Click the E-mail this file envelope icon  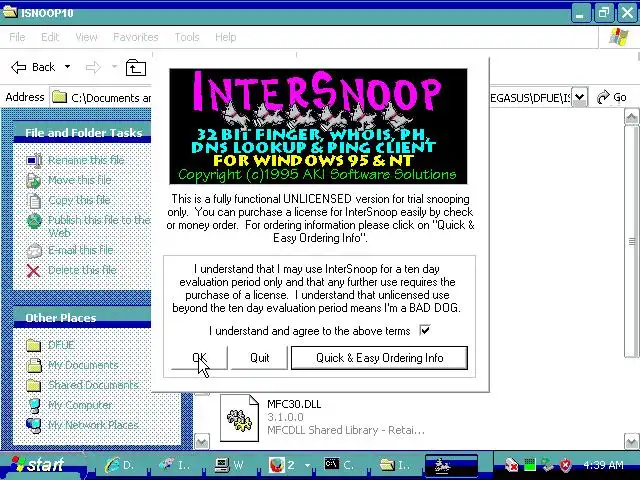34,251
